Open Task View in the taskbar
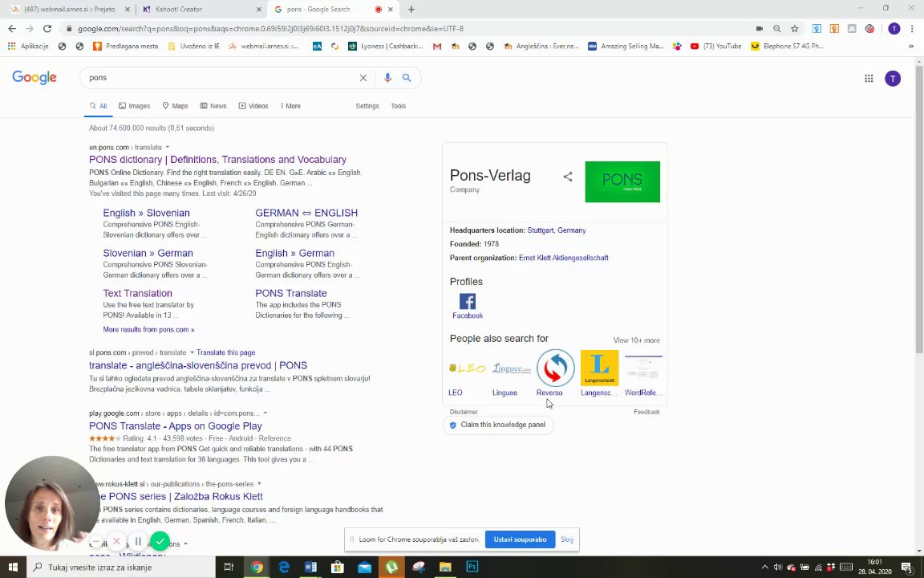This screenshot has height=578, width=924. click(x=229, y=567)
